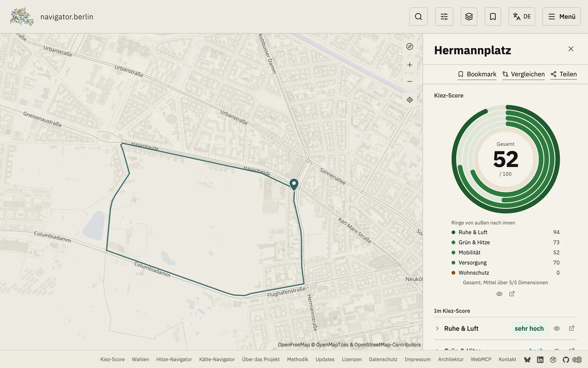Image resolution: width=588 pixels, height=368 pixels.
Task: Click the Mobilität legend entry
Action: pos(506,253)
